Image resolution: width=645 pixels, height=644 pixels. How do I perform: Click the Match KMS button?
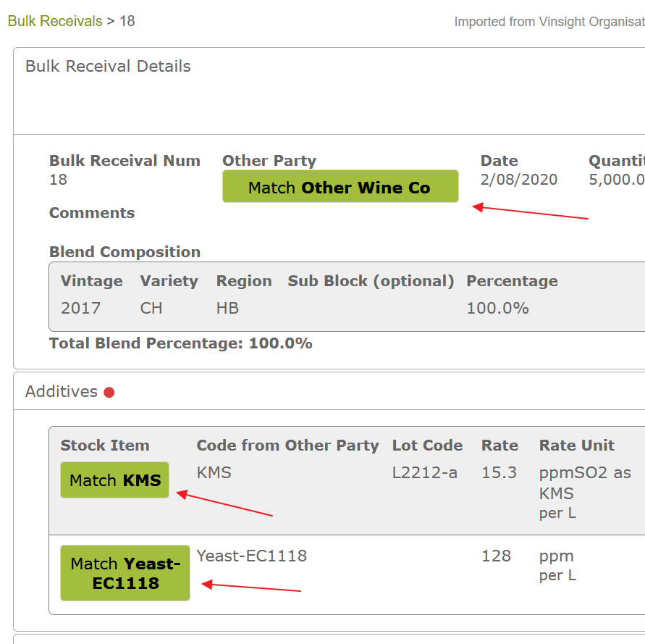pos(115,480)
